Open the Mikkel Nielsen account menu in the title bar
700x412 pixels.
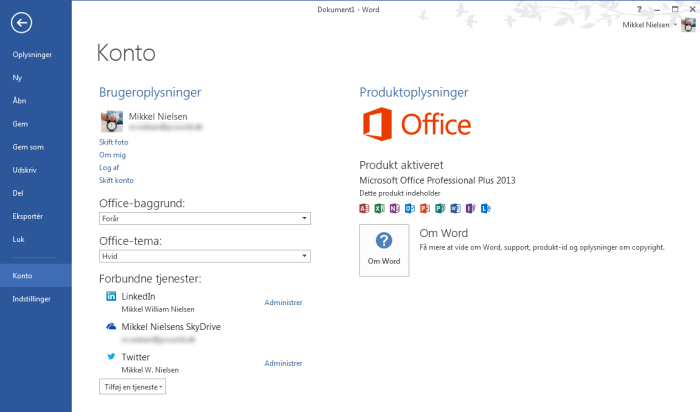tap(650, 25)
